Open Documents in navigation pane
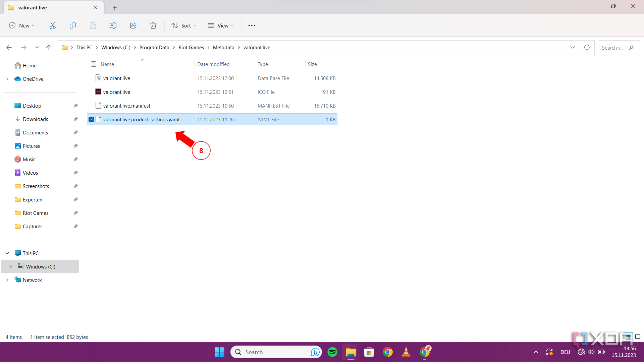Image resolution: width=644 pixels, height=362 pixels. coord(35,133)
